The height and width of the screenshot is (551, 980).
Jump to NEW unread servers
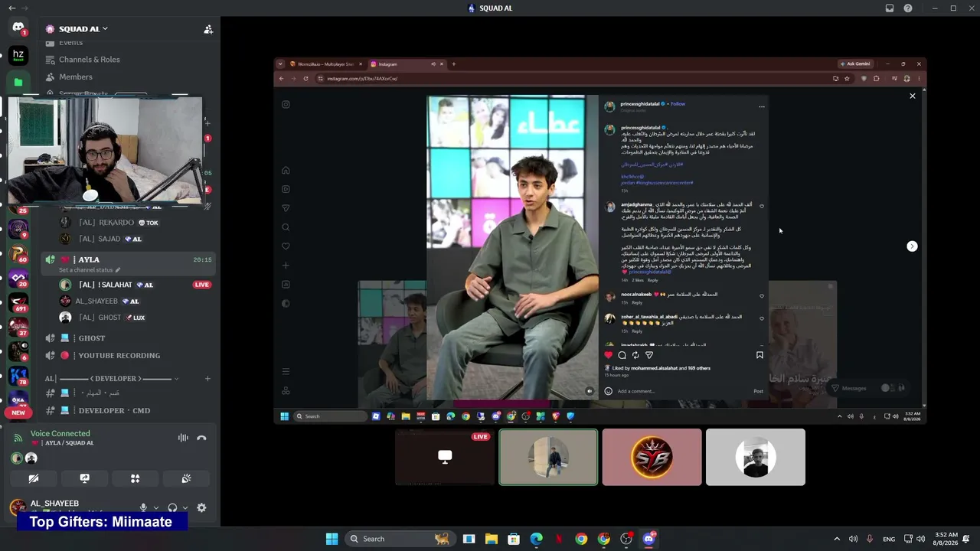(18, 412)
